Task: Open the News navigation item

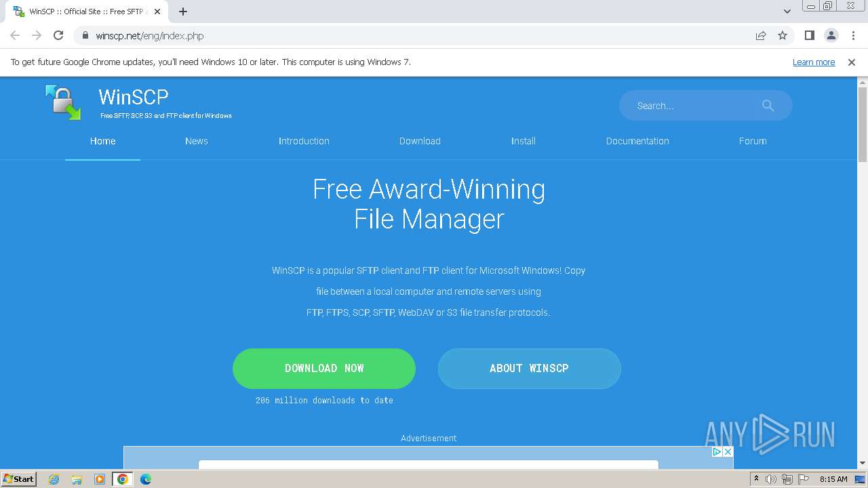Action: click(197, 141)
